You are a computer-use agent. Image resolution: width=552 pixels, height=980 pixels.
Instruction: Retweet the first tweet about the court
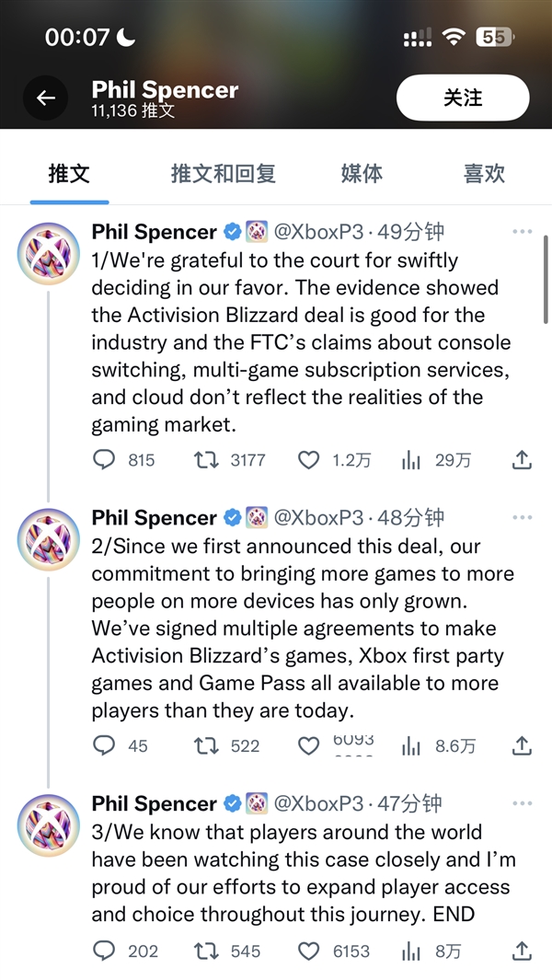pyautogui.click(x=206, y=460)
